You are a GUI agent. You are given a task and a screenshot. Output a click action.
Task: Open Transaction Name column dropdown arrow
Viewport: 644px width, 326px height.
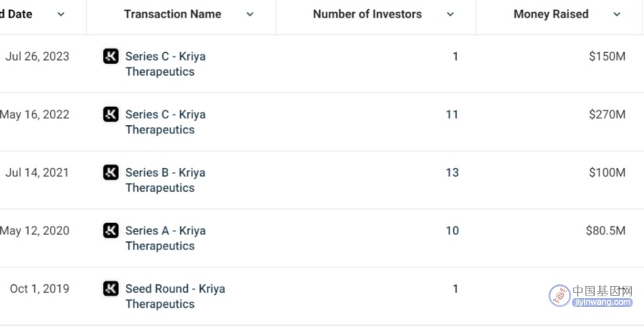(250, 14)
